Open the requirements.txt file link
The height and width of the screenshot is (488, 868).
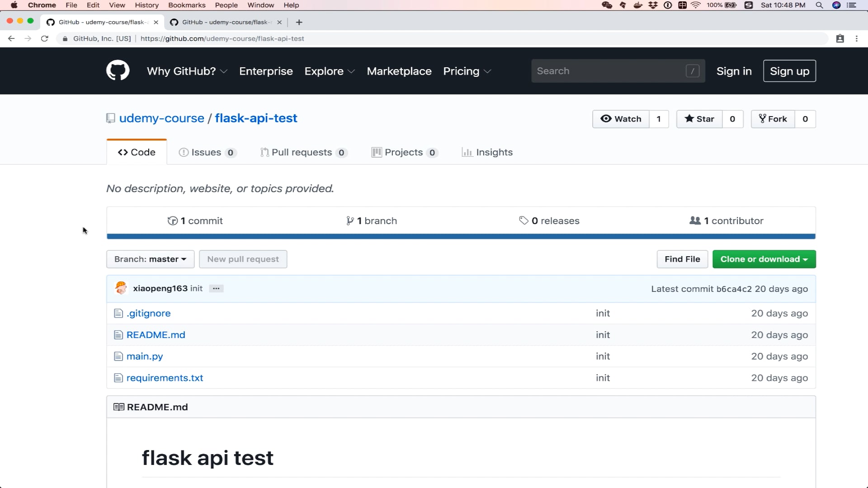click(165, 378)
